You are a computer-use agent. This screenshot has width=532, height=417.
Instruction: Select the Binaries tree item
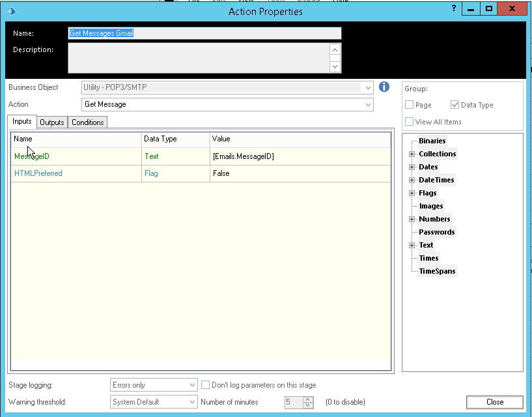tap(432, 141)
